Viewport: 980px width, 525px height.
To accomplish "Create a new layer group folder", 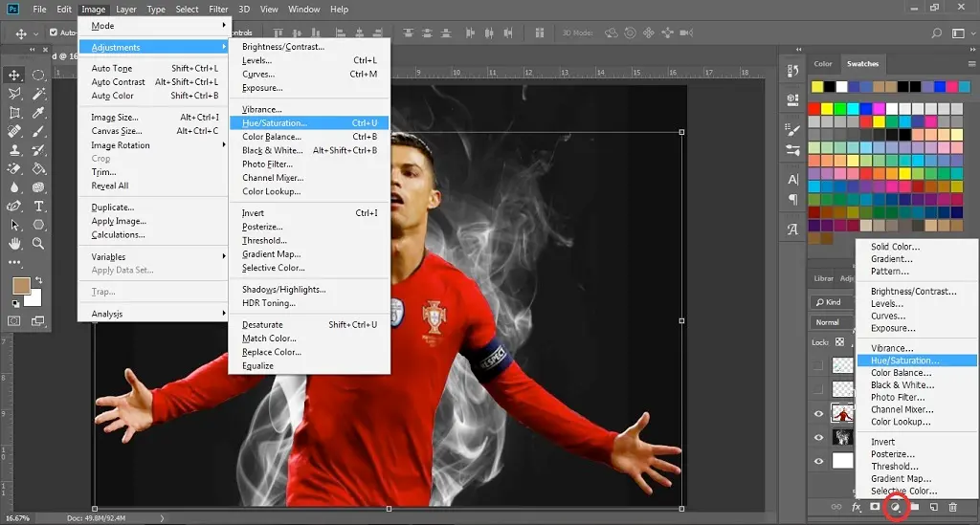I will point(915,507).
